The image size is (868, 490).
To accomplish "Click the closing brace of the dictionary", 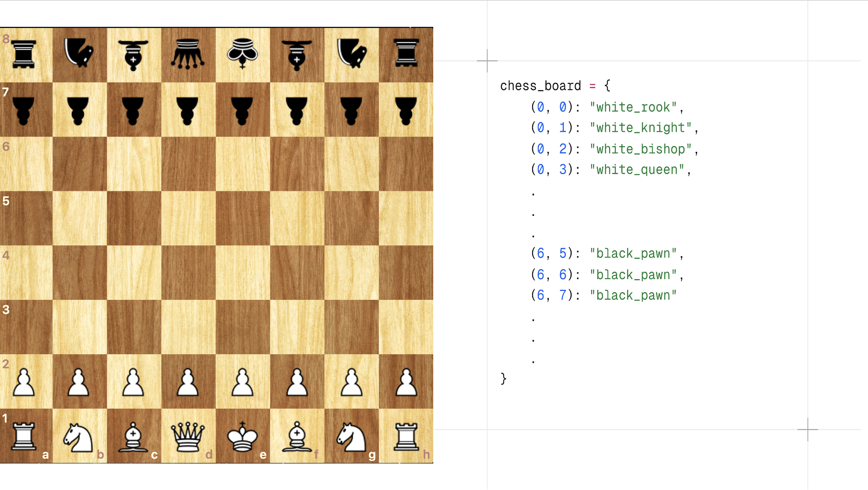I will [x=503, y=379].
